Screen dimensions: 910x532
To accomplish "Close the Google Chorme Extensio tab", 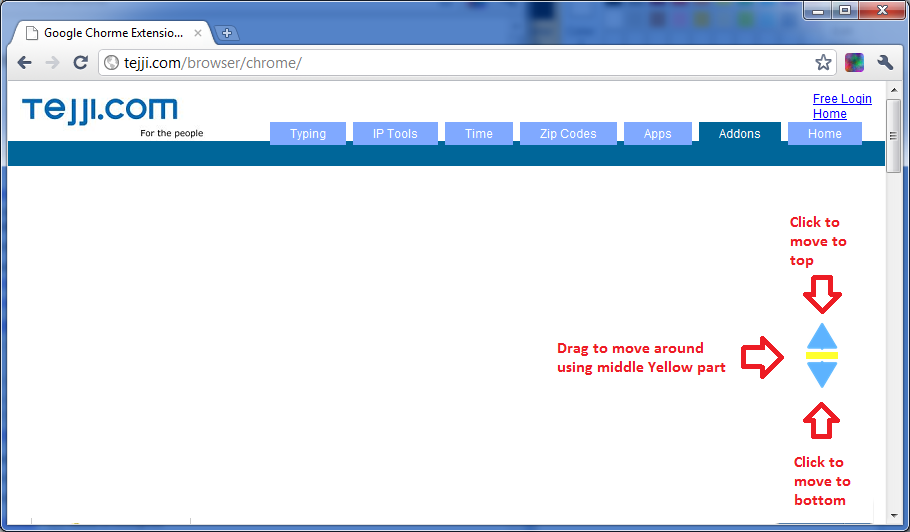I will (198, 33).
